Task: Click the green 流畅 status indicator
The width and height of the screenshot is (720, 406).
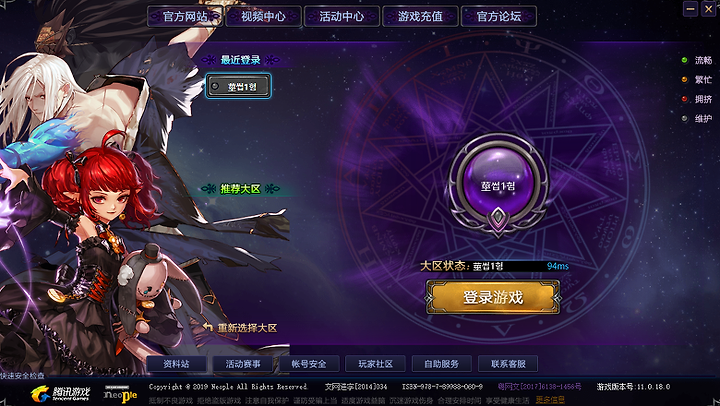Action: (685, 60)
